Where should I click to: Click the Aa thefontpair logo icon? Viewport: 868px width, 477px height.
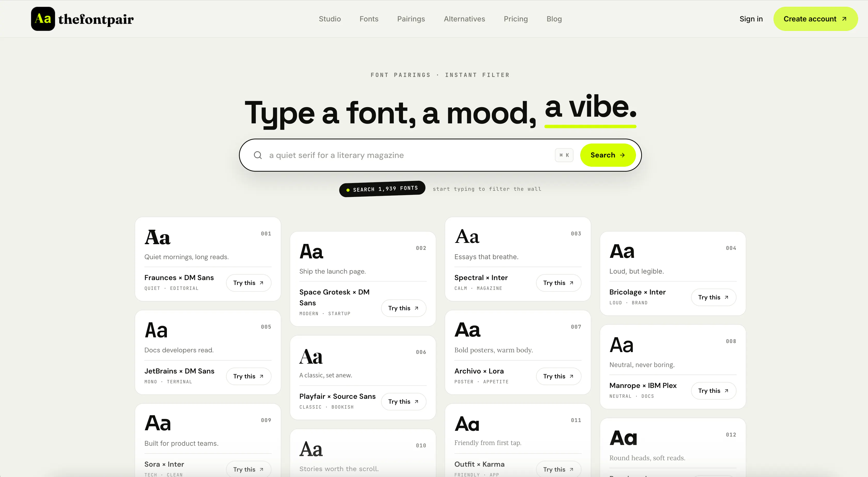tap(43, 19)
